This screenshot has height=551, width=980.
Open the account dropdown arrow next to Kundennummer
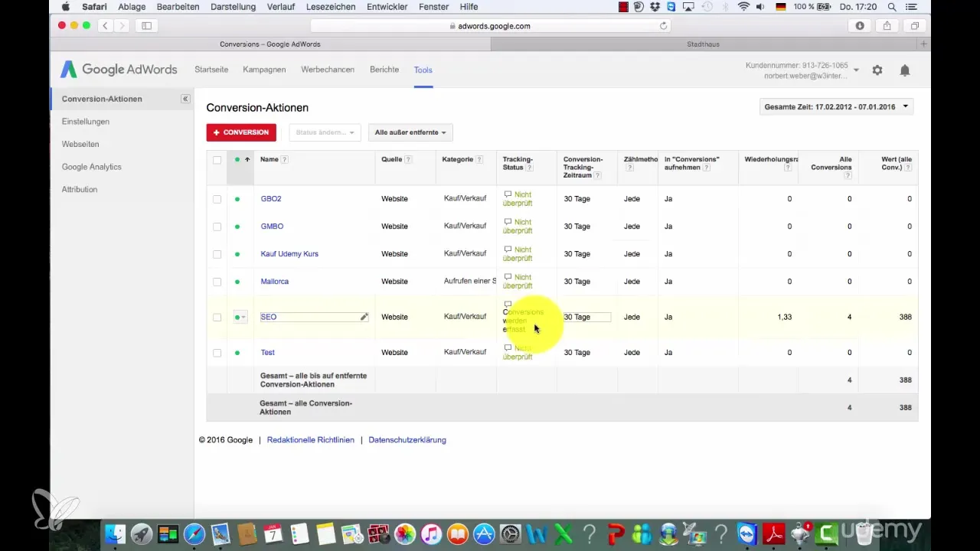[x=856, y=70]
